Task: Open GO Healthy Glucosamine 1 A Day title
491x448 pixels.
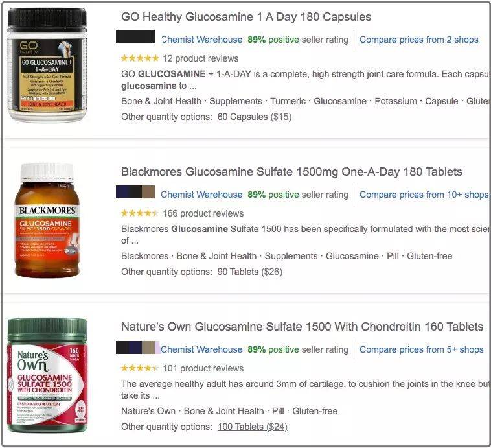Action: click(246, 17)
